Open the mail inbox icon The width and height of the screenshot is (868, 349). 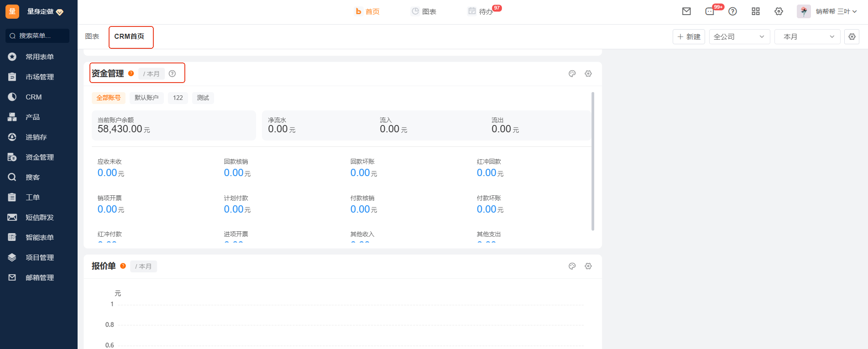(686, 11)
